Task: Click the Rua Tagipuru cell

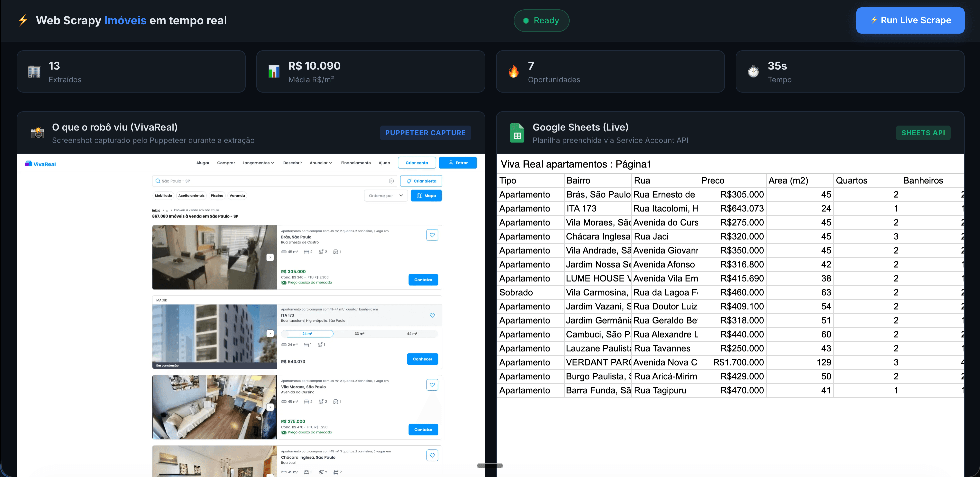Action: pos(665,390)
